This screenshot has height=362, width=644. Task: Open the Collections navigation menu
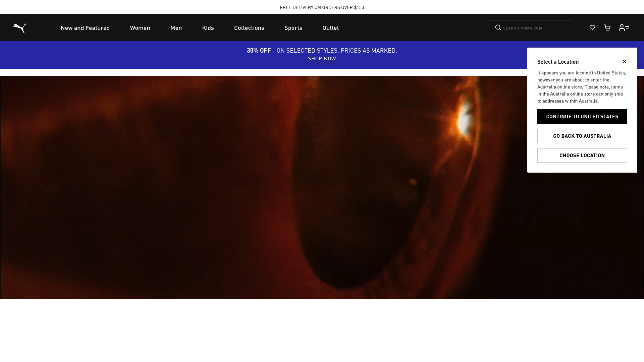[x=249, y=27]
